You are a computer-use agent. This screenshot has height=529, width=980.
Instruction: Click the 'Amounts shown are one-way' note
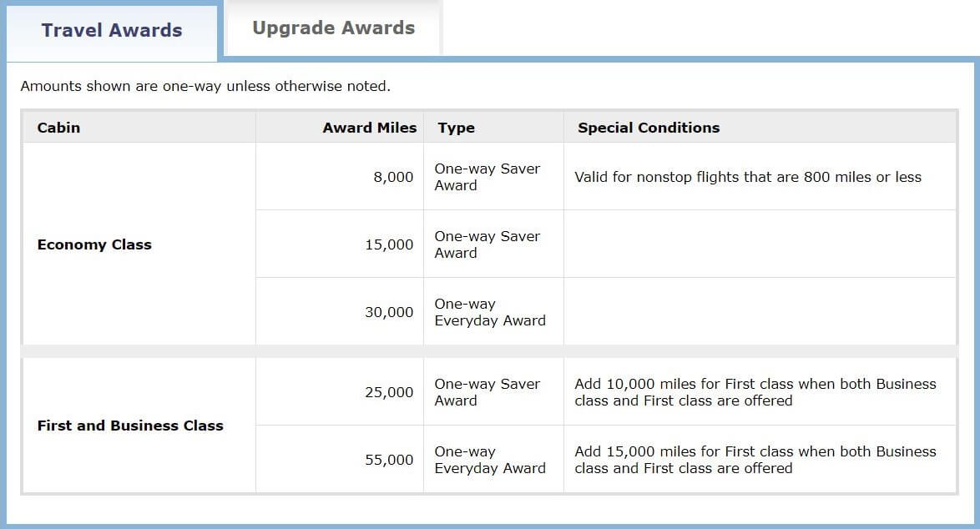pyautogui.click(x=205, y=86)
